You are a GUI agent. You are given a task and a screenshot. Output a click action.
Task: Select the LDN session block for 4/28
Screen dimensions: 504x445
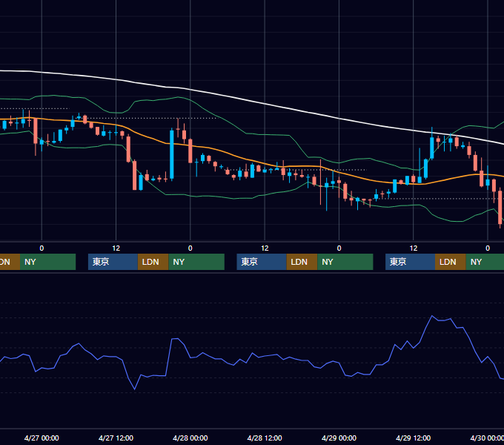(302, 262)
